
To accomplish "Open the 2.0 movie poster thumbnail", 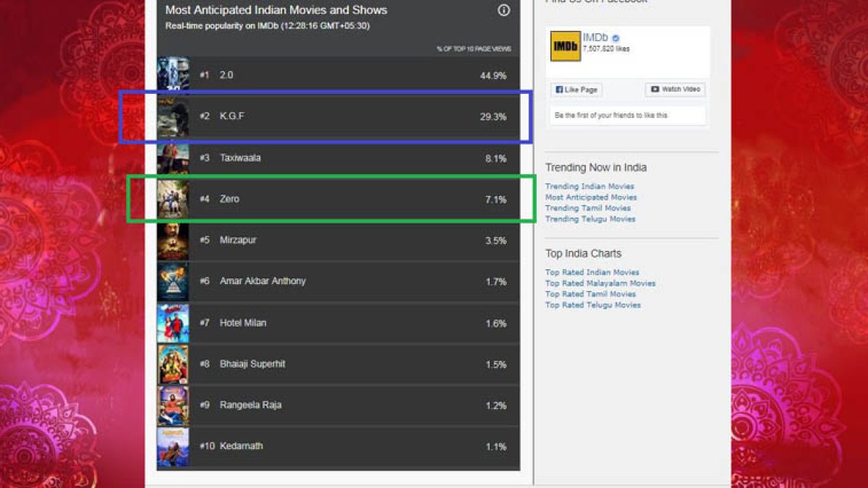I will pos(173,74).
